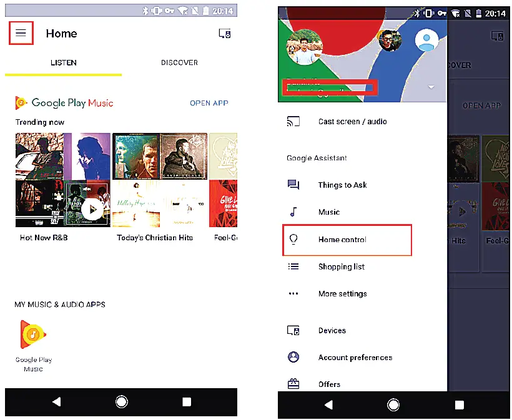Open Account preferences via the person icon

293,357
